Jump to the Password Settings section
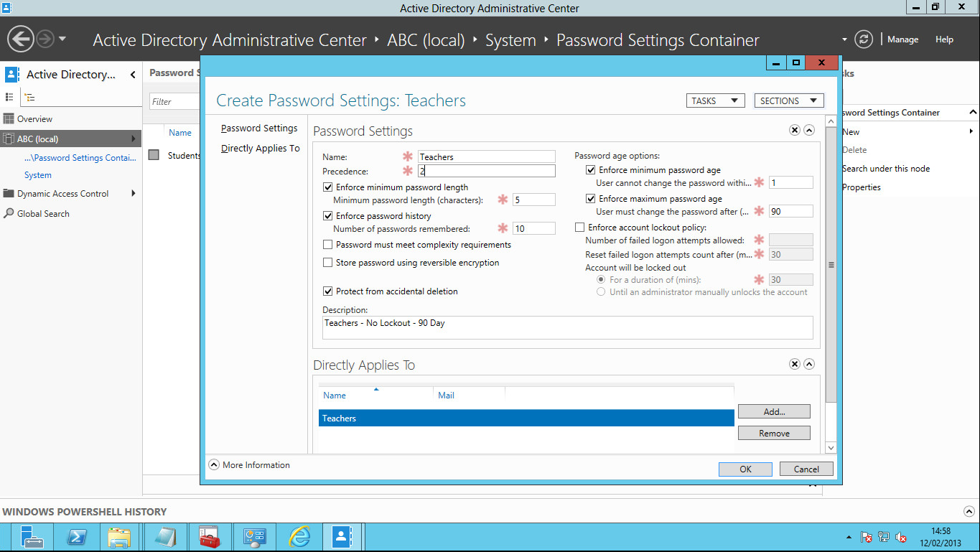Screen dimensions: 980x552 coord(259,128)
